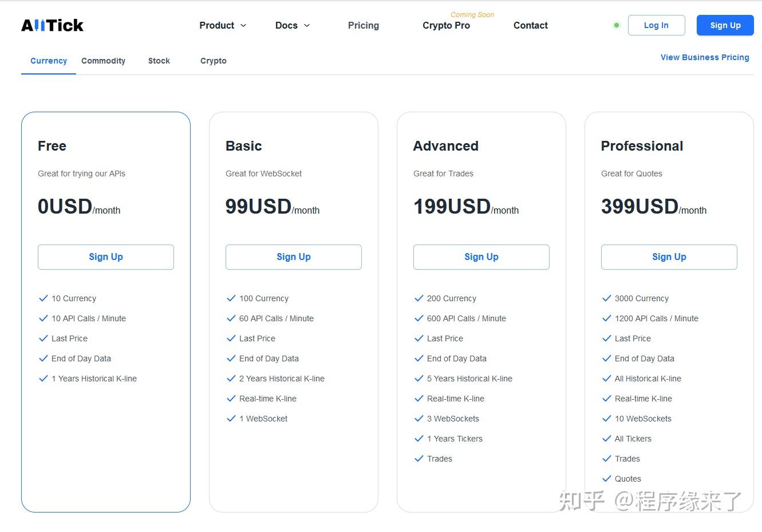Click checkmark beside 1 Years Tickers
The width and height of the screenshot is (762, 532).
(x=418, y=439)
